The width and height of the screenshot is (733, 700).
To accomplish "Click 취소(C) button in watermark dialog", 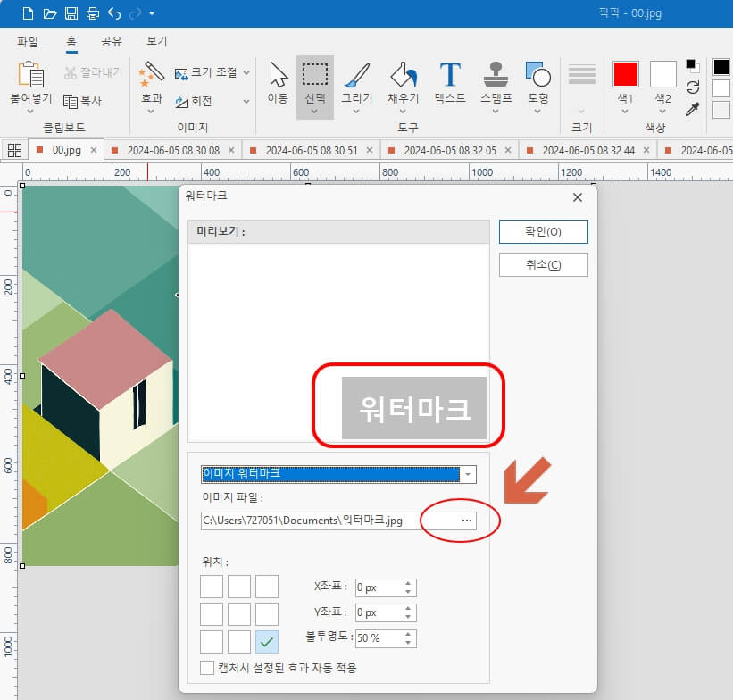I will 543,264.
